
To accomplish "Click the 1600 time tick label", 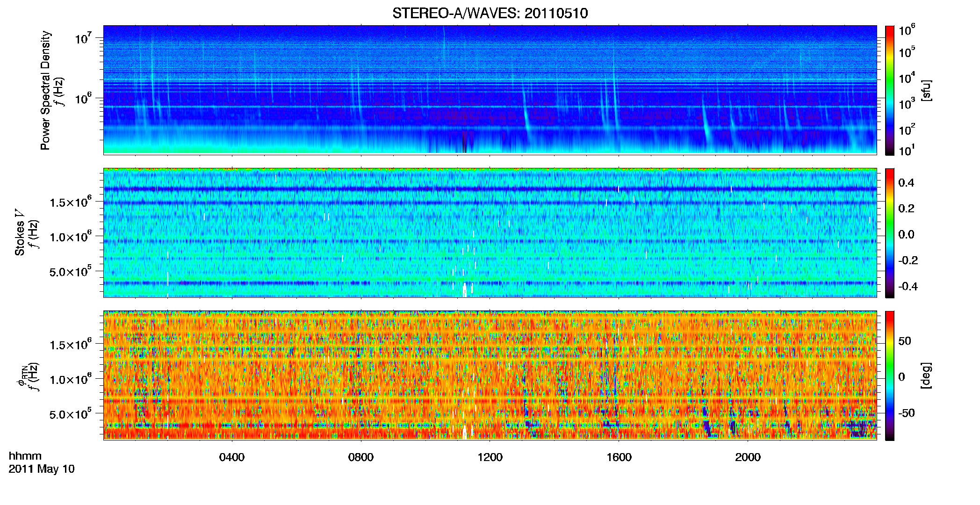I will point(619,457).
